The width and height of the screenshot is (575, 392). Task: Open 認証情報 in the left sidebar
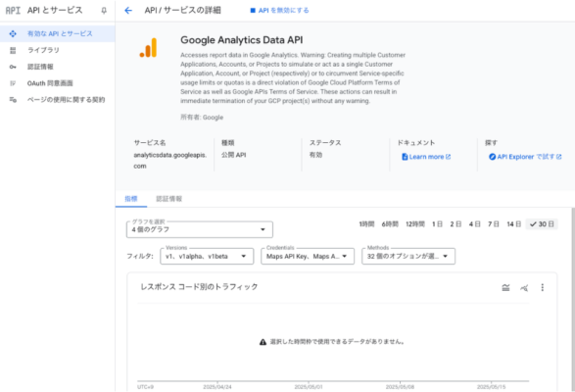[x=57, y=67]
